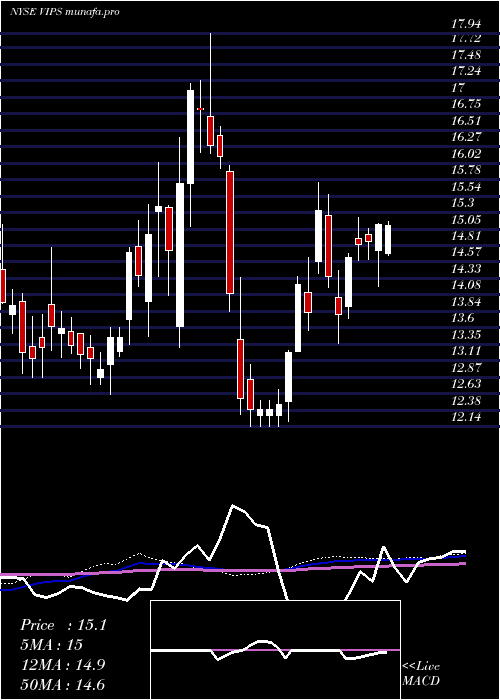Click the 16.75 price axis label
This screenshot has width=500, height=700.
coord(466,104)
